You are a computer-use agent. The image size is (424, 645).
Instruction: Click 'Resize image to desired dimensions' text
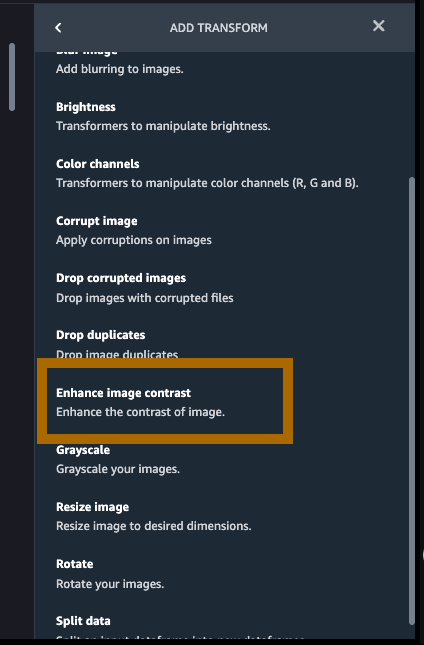pos(153,526)
